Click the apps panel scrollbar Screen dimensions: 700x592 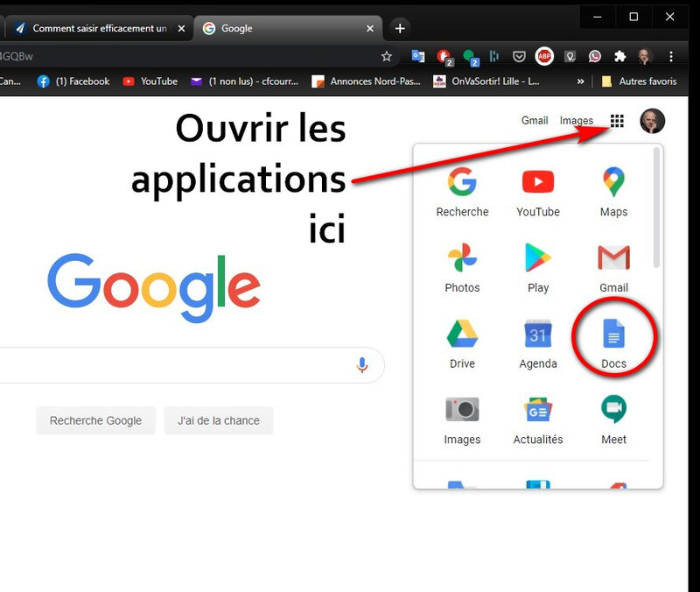656,208
